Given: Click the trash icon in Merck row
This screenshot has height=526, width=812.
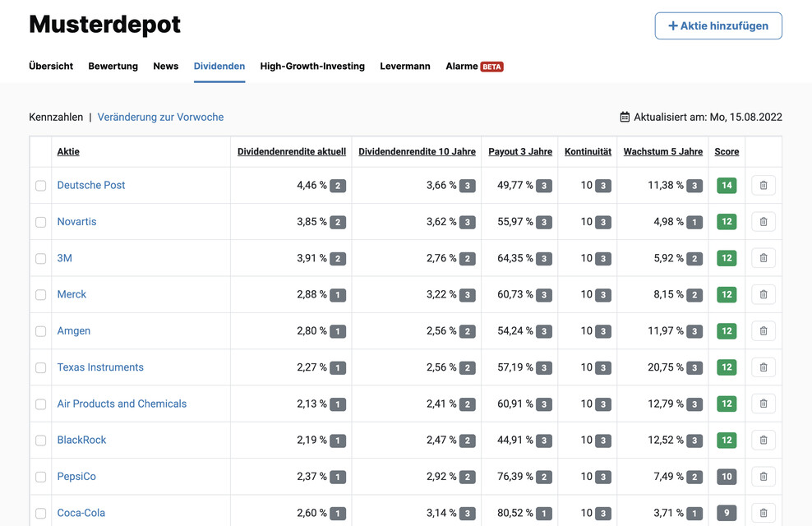Looking at the screenshot, I should (764, 294).
